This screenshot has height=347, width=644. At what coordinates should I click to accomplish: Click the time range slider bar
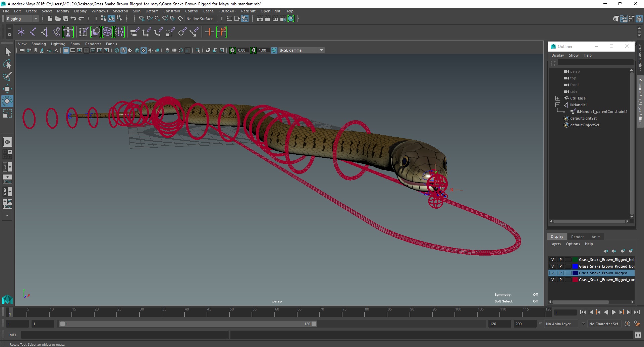click(188, 324)
